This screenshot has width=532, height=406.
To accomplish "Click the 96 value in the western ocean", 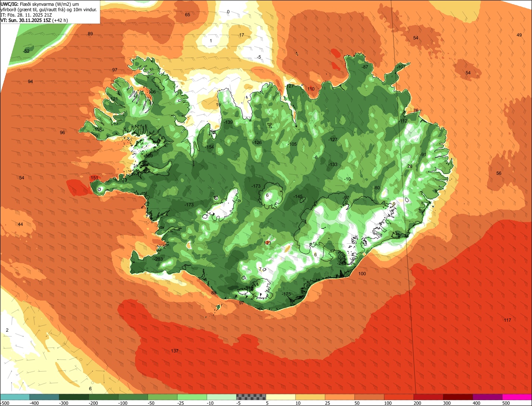I will (x=62, y=132).
